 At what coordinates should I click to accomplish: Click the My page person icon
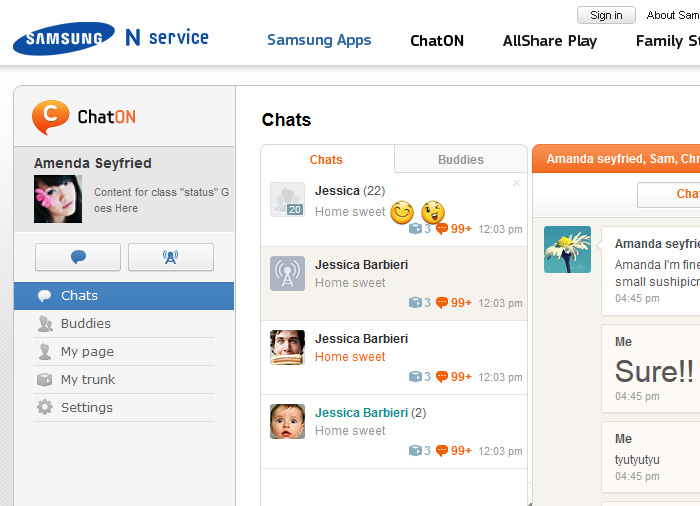45,351
